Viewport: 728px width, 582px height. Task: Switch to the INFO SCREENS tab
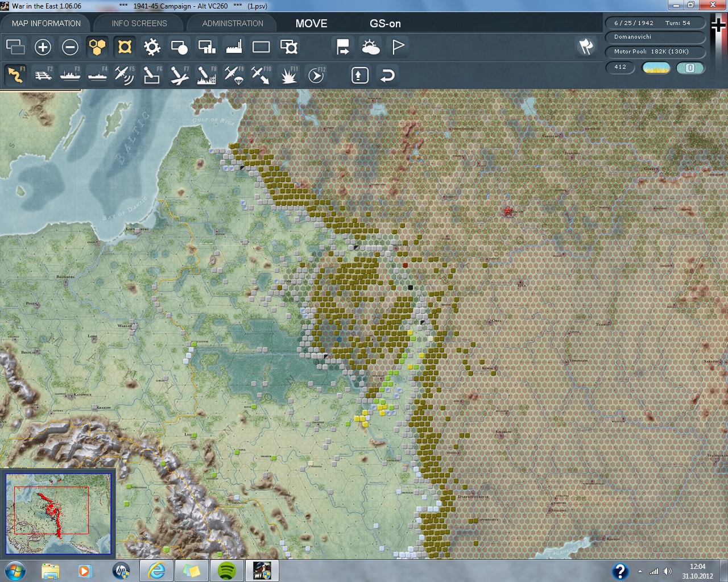(139, 23)
